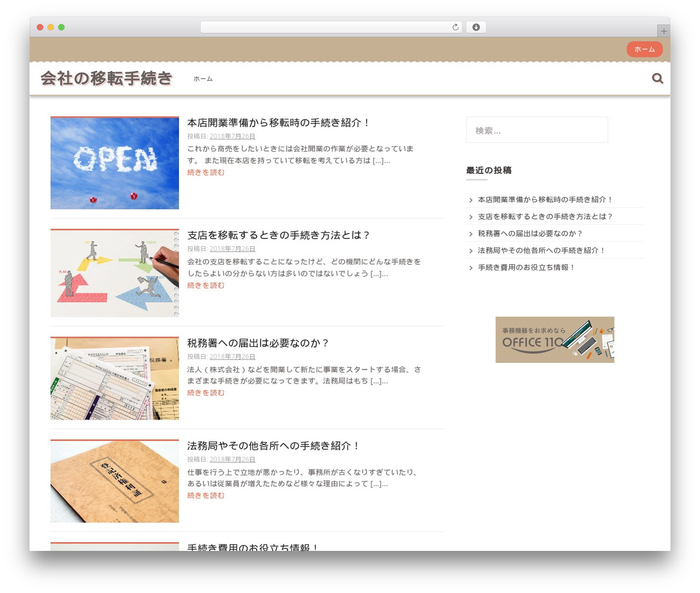The image size is (700, 593).
Task: Click chevron beside 手続き費用のお役立ち情報 sidebar link
Action: coord(471,268)
